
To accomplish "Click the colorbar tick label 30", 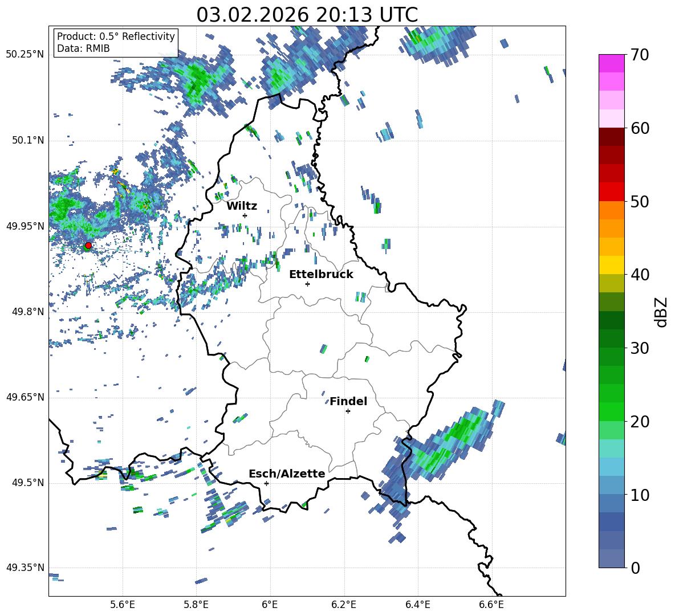I will coord(640,348).
